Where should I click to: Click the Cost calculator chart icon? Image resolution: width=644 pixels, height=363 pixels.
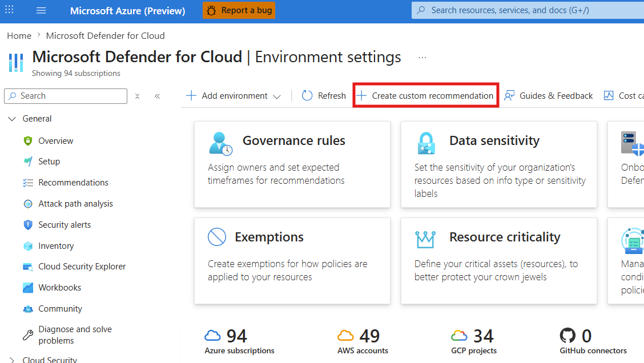pyautogui.click(x=608, y=96)
